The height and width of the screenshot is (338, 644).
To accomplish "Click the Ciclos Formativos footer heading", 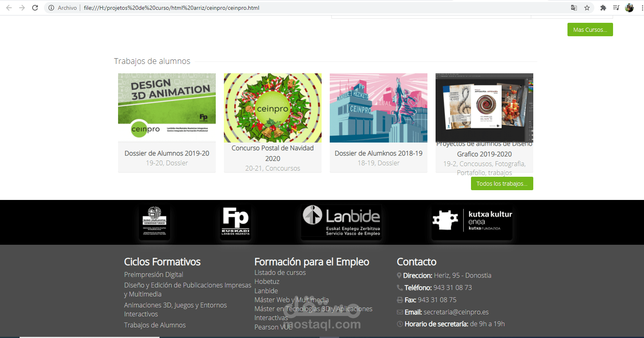I will click(162, 261).
